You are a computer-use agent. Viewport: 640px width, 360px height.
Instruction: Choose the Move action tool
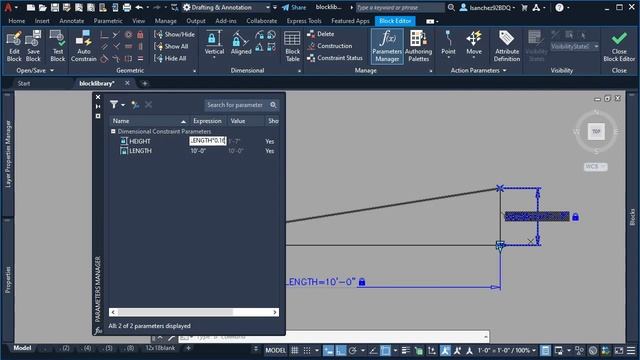(474, 42)
